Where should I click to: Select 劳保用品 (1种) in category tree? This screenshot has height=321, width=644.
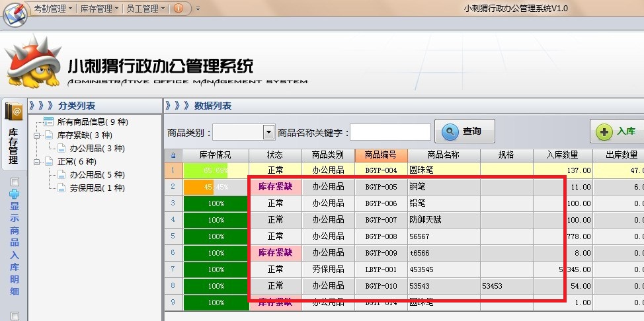[x=97, y=188]
